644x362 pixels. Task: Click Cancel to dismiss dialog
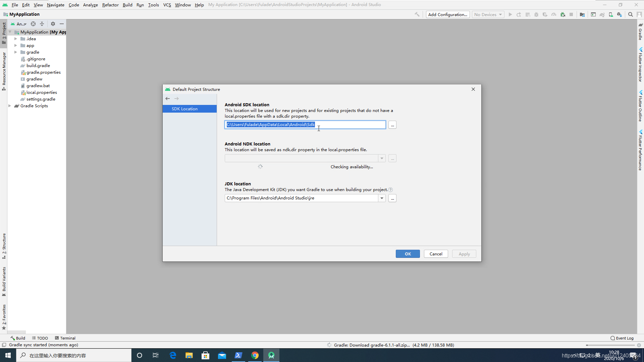tap(436, 253)
